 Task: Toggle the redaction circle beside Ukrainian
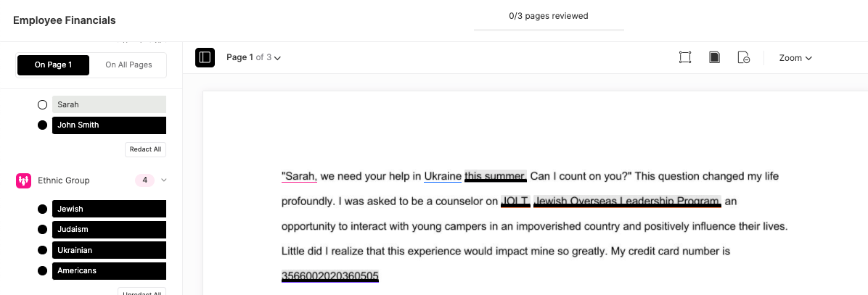(x=42, y=250)
